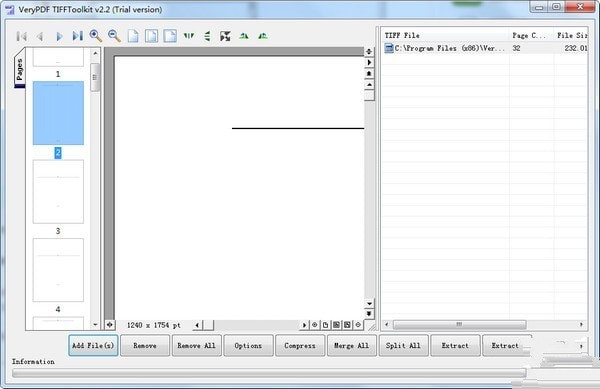Click the File Size column header
The width and height of the screenshot is (600, 389).
(571, 35)
